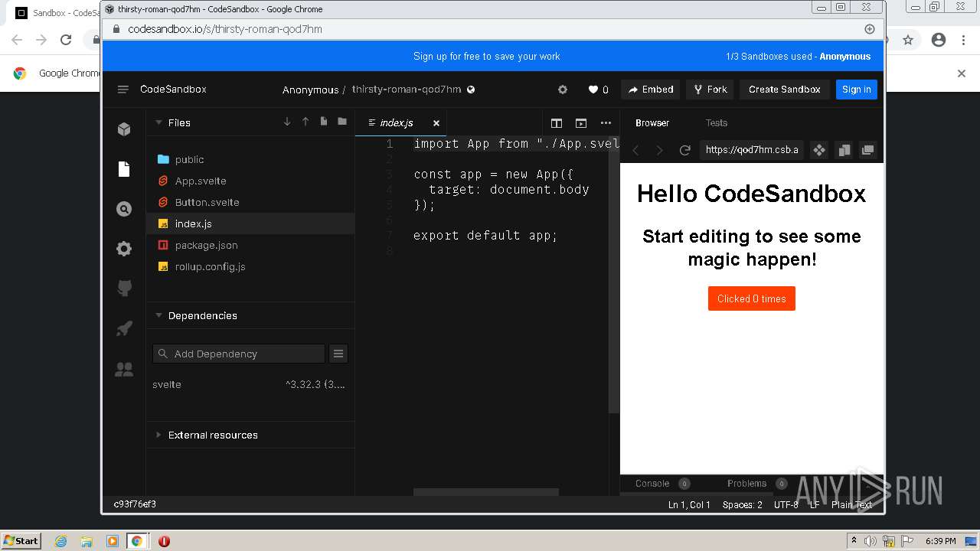Open rollup.config.js file
This screenshot has width=980, height=551.
[x=250, y=266]
